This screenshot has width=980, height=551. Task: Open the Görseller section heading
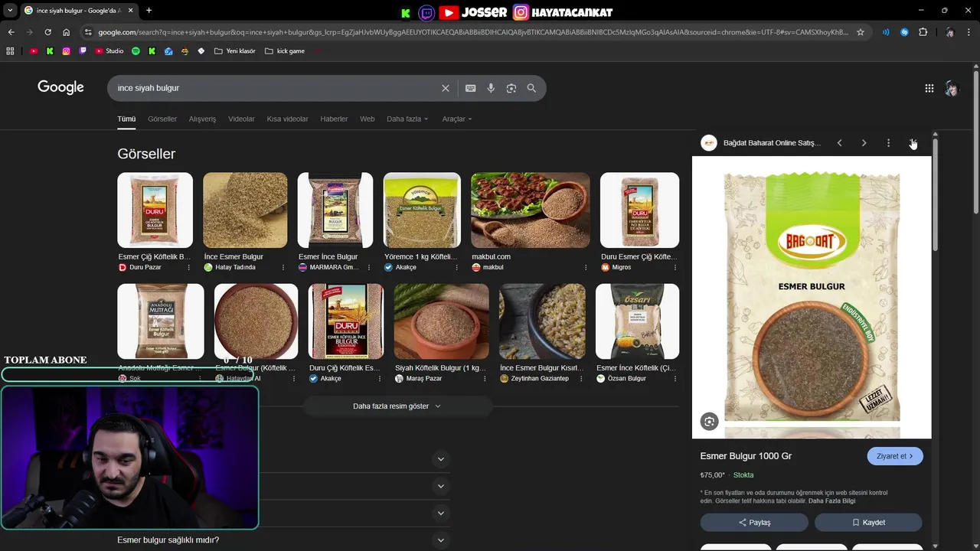[x=146, y=154]
